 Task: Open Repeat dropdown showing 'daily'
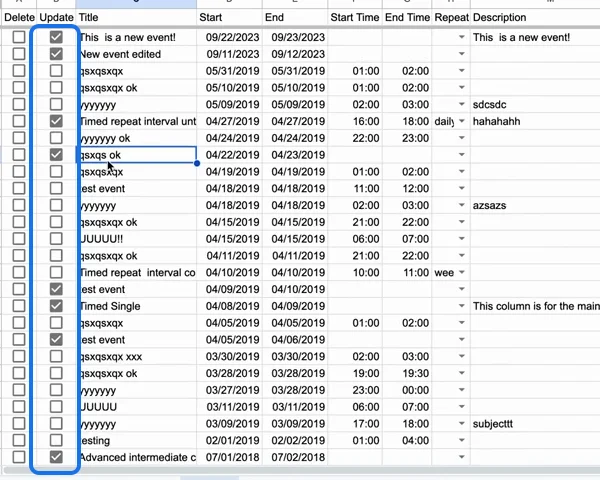(462, 121)
